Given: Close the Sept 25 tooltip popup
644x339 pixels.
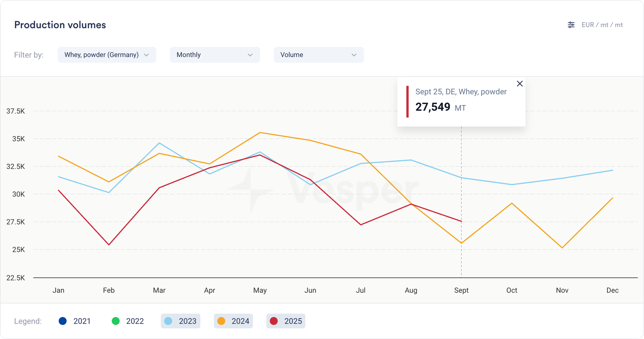Looking at the screenshot, I should pos(520,83).
